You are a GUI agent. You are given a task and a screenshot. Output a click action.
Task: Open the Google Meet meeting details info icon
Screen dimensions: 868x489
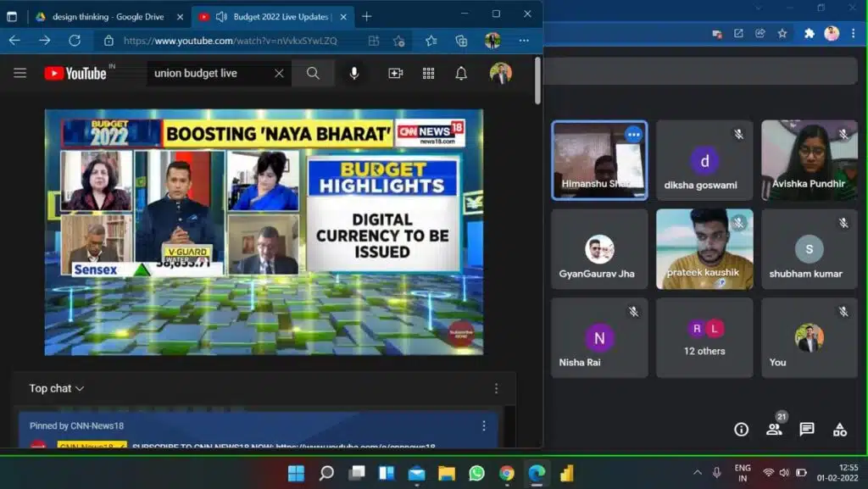[x=741, y=430]
